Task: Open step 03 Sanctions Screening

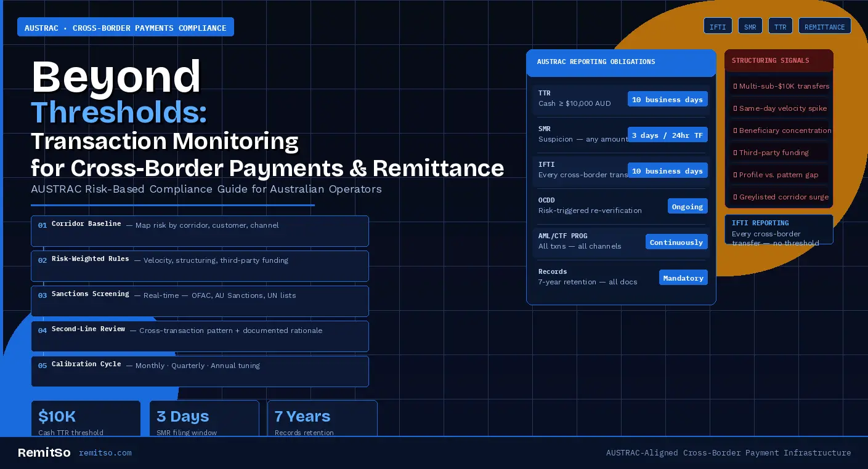Action: tap(200, 301)
